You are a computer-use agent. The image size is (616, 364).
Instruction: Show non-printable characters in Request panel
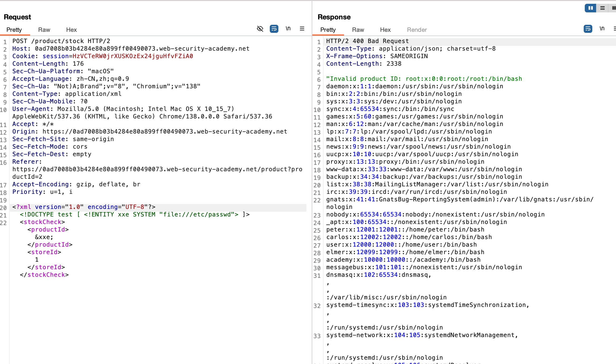(x=288, y=29)
